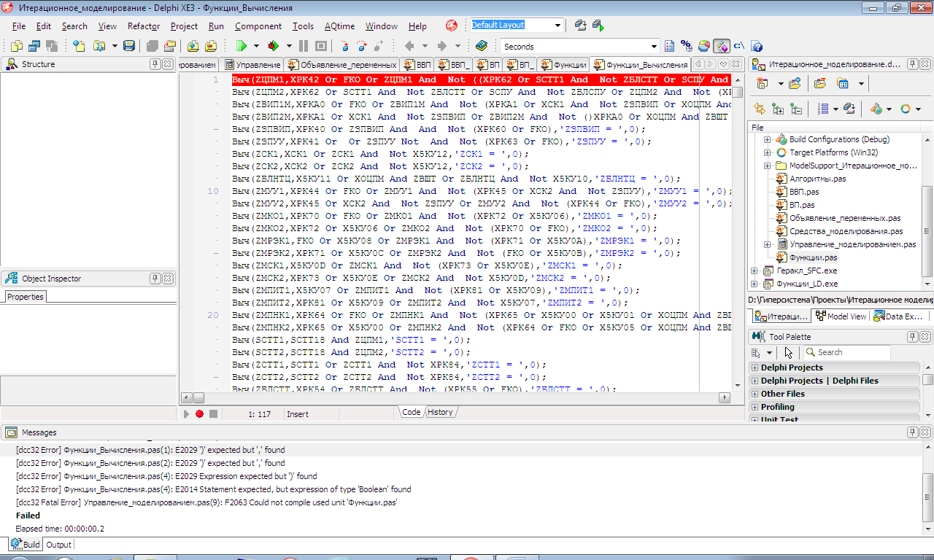The image size is (934, 560).
Task: Switch to the Объявление_переменных editor tab
Action: [x=343, y=65]
